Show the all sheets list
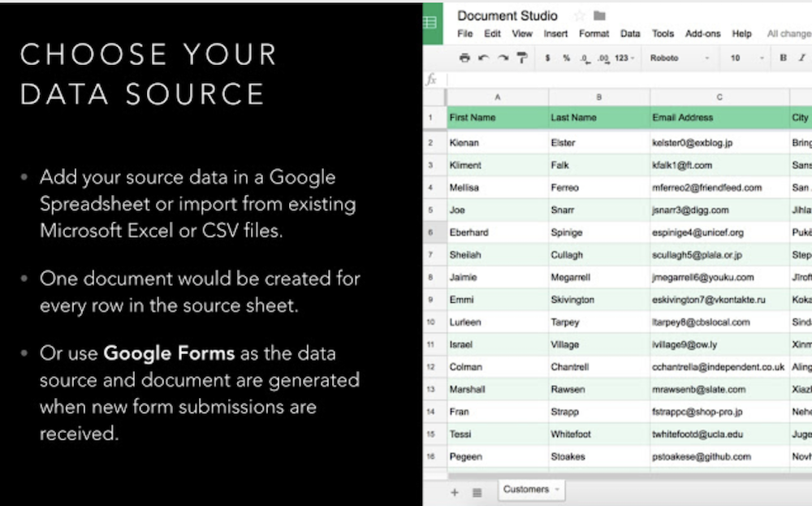The image size is (812, 506). 477,492
